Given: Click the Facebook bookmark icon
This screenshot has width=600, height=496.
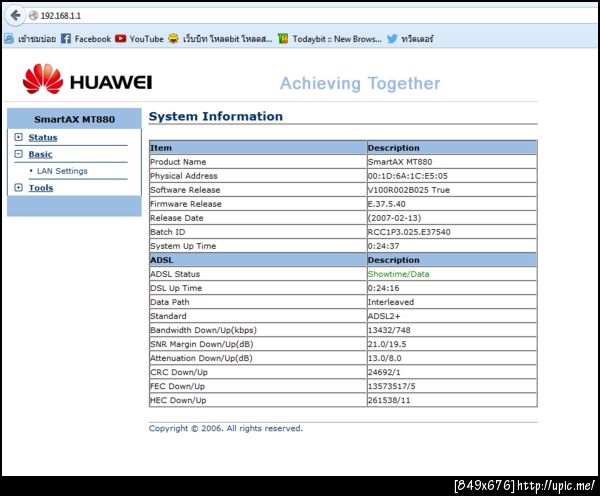Looking at the screenshot, I should coord(66,39).
